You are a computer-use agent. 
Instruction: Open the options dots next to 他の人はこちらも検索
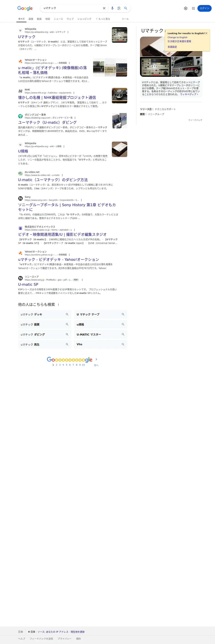coord(58,305)
